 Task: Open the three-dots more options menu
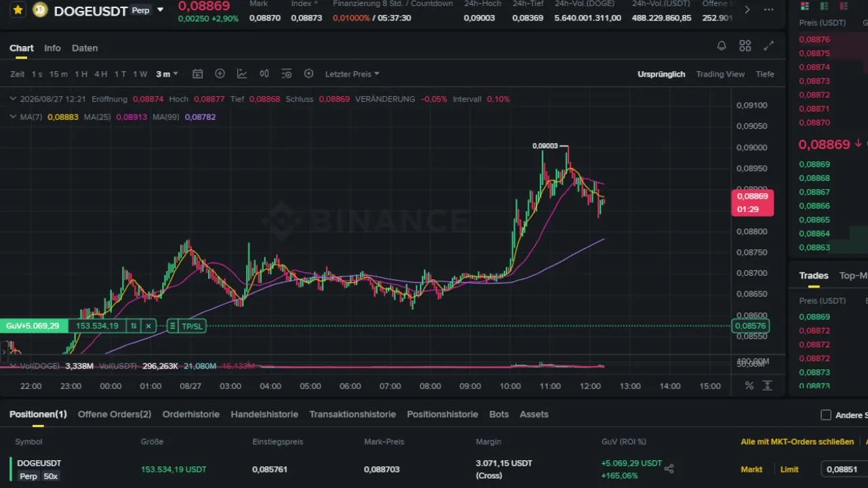tap(768, 9)
